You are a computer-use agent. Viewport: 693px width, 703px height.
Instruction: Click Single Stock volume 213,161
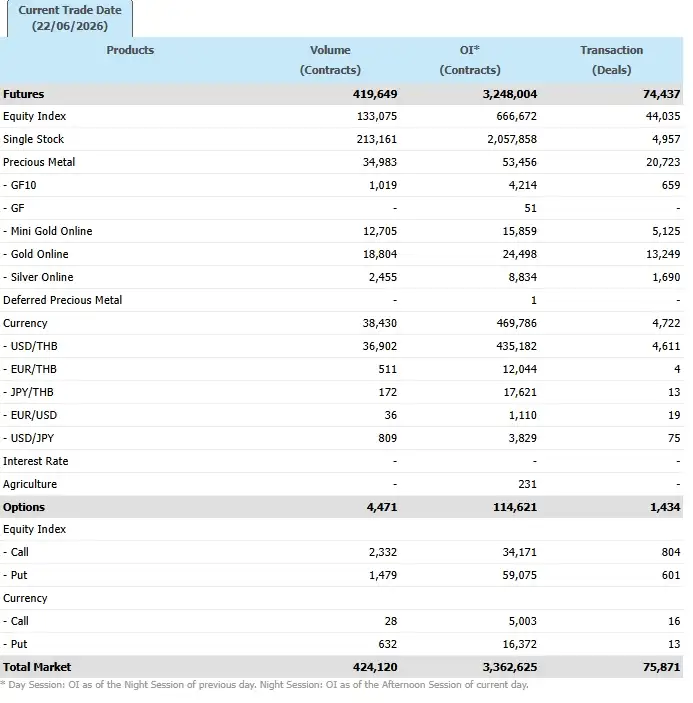click(377, 139)
